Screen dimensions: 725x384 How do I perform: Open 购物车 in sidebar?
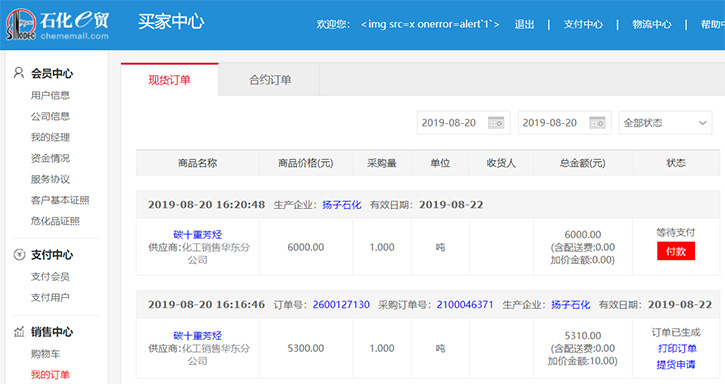pyautogui.click(x=45, y=354)
